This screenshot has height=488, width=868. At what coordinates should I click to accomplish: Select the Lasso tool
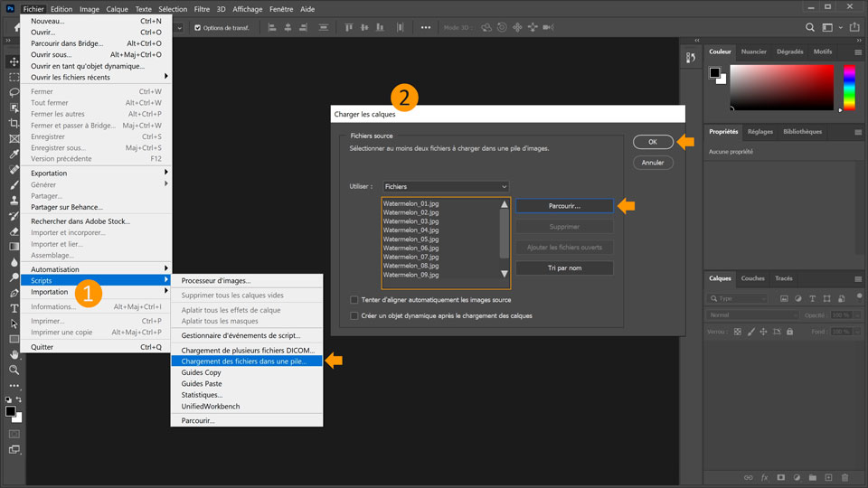tap(14, 92)
